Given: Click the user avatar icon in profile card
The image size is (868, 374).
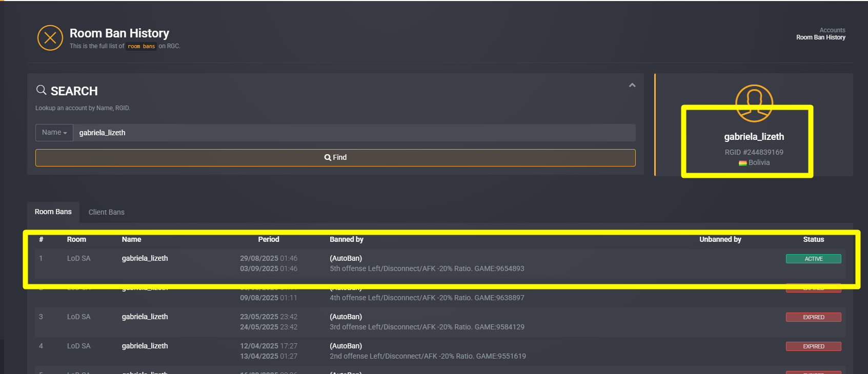Looking at the screenshot, I should [x=754, y=103].
